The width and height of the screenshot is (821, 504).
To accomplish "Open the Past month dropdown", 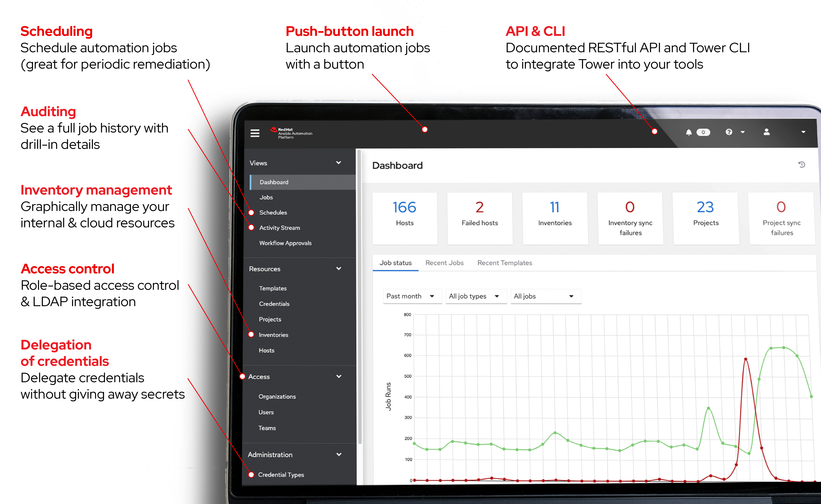I will click(x=412, y=296).
